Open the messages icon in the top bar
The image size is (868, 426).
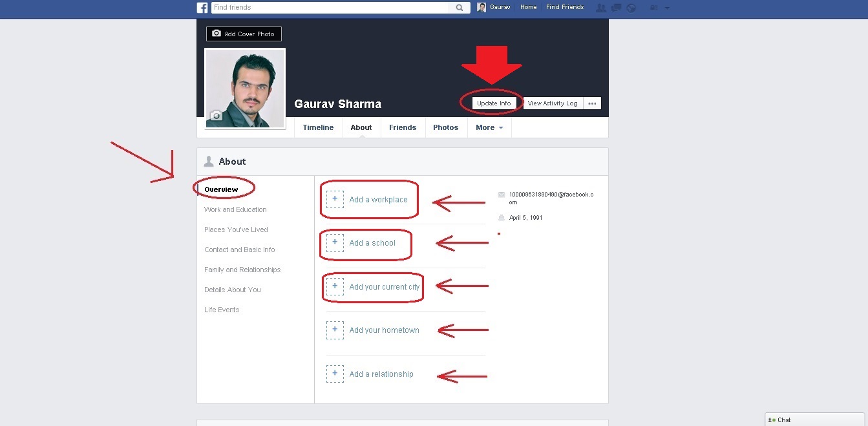tap(617, 8)
